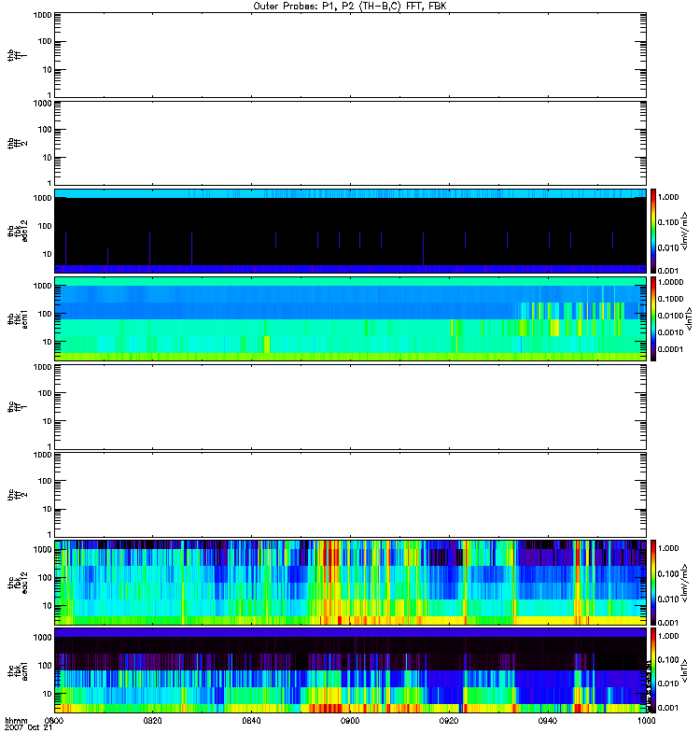Viewport: 700px width, 747px height.
Task: Click the empty thc fff 1 plot panel
Action: pyautogui.click(x=350, y=407)
